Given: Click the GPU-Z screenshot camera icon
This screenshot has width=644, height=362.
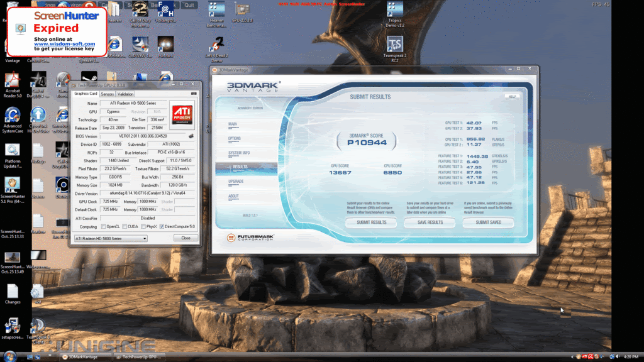Looking at the screenshot, I should 194,94.
